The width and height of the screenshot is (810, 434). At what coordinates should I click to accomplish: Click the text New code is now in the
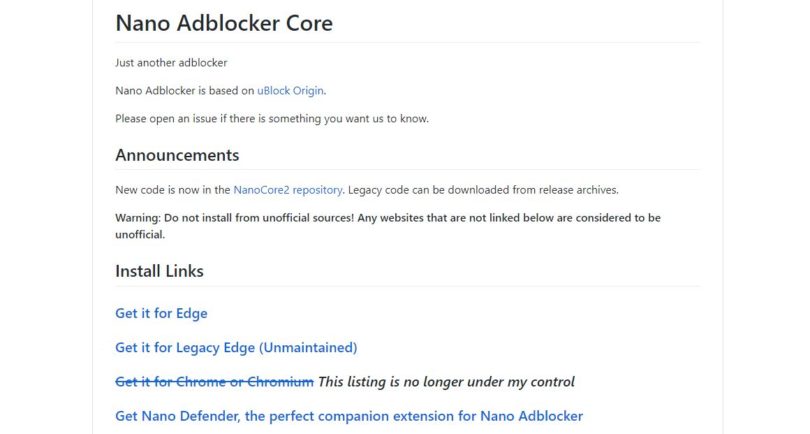coord(173,190)
